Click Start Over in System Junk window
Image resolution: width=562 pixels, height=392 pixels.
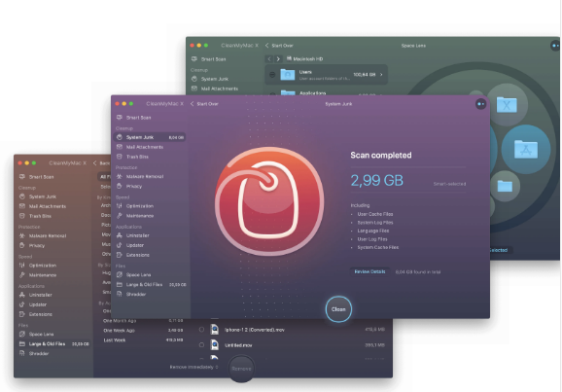(204, 104)
